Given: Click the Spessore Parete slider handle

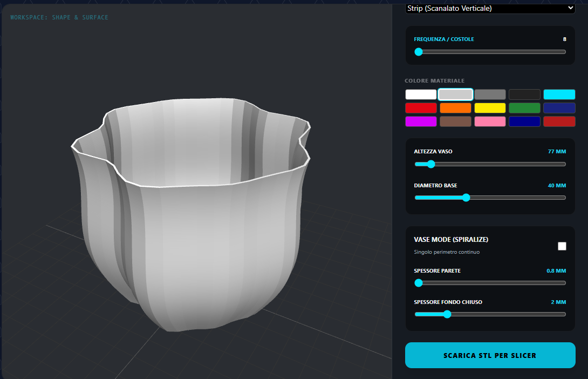Looking at the screenshot, I should pos(419,283).
